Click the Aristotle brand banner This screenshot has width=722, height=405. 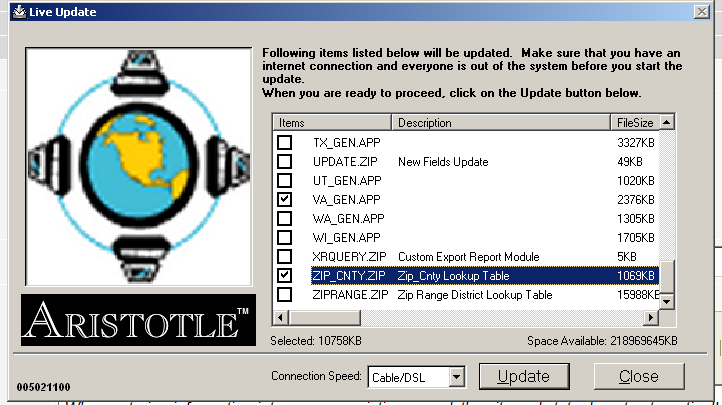point(138,320)
